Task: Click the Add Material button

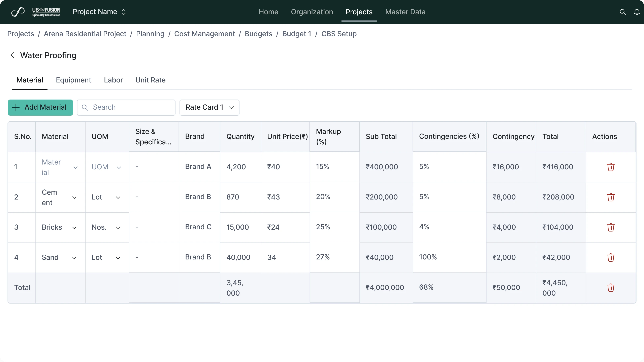Action: (x=40, y=107)
